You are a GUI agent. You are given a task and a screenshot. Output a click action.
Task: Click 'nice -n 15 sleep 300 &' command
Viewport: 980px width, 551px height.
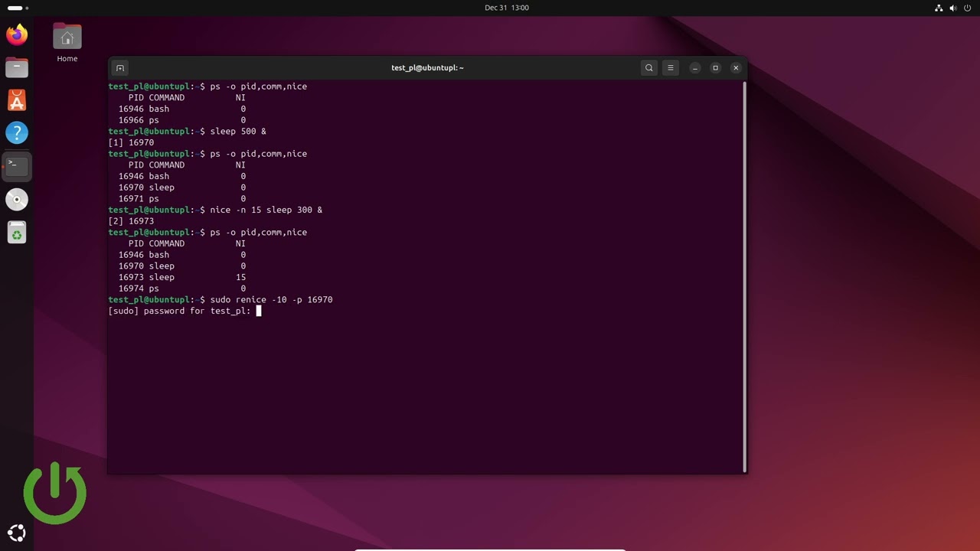coord(266,210)
